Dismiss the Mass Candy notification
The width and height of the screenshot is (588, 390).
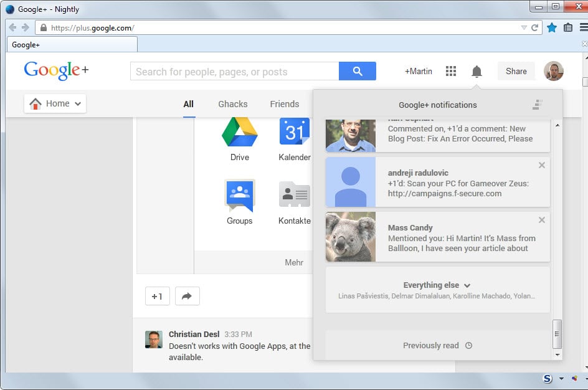tap(541, 220)
